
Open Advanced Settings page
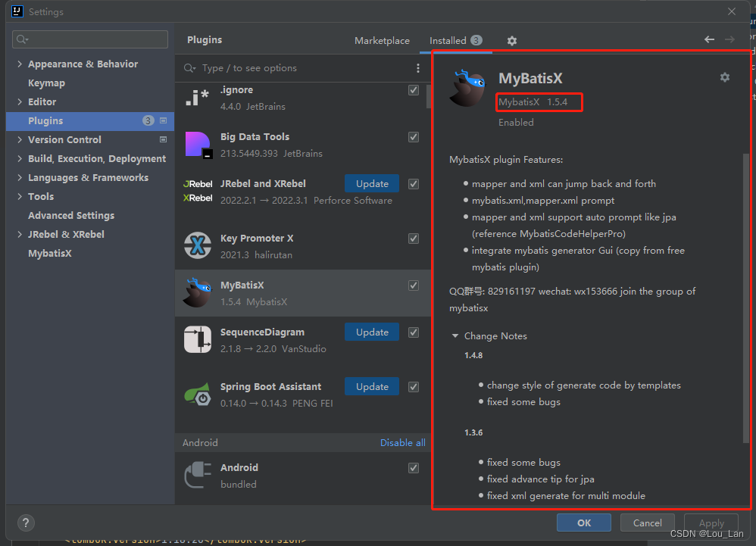click(71, 215)
